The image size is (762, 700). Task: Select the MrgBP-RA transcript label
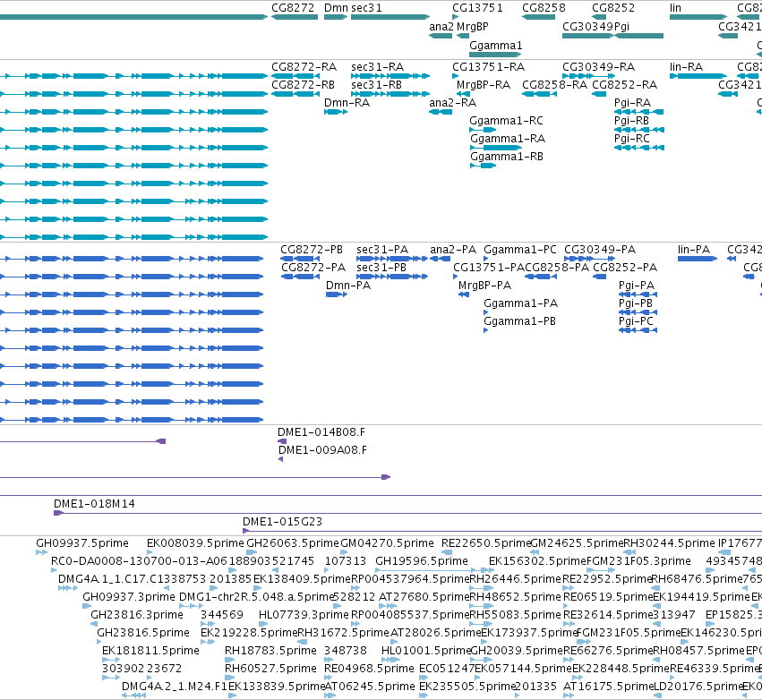click(x=483, y=84)
